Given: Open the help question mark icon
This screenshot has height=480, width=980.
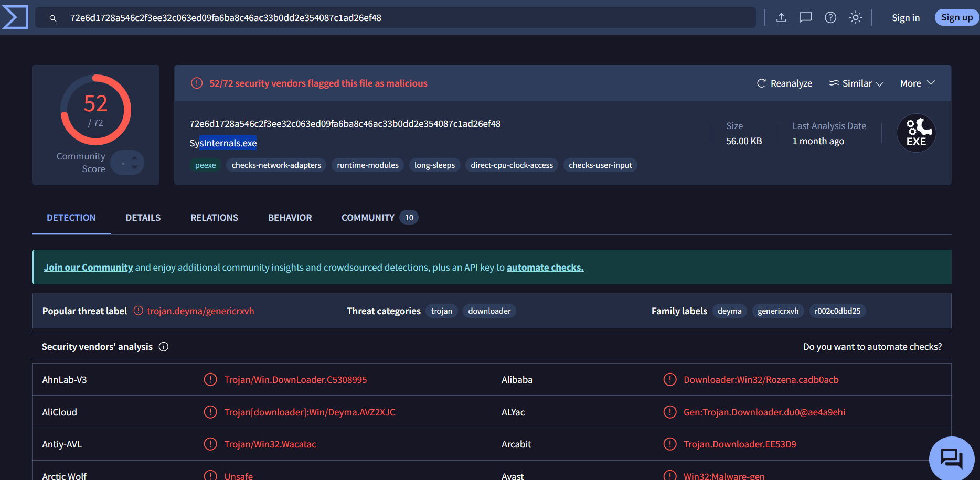Looking at the screenshot, I should pyautogui.click(x=830, y=17).
